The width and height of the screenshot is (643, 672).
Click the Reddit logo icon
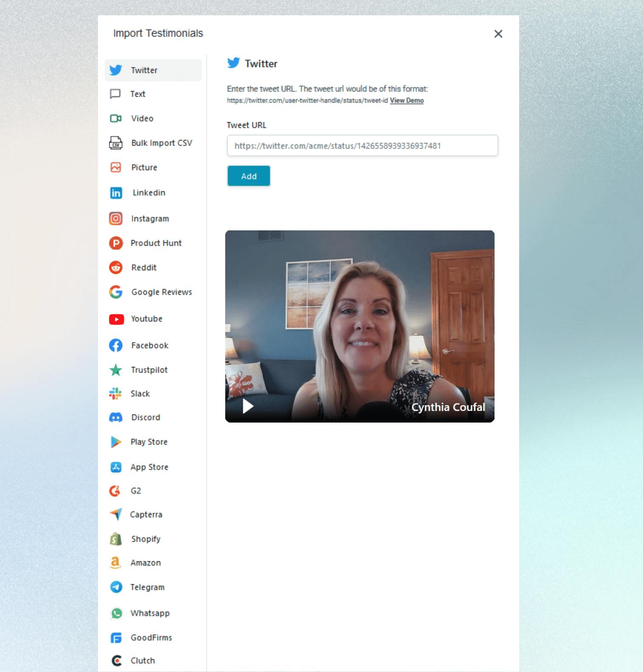tap(116, 267)
